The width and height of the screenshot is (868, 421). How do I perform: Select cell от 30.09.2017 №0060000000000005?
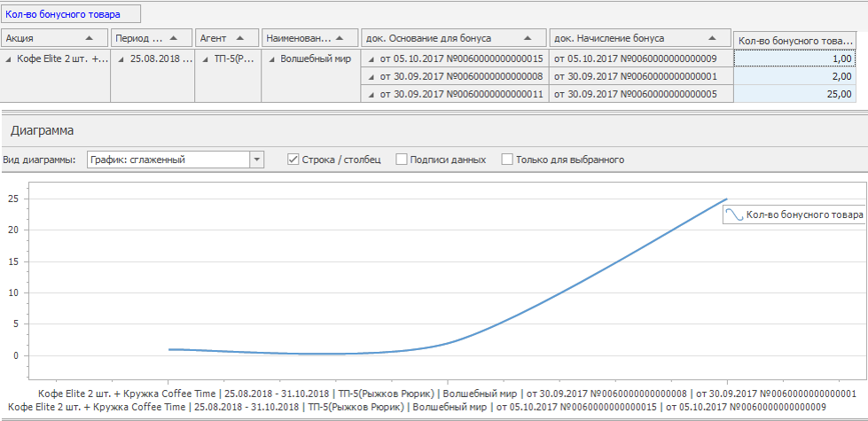(642, 93)
